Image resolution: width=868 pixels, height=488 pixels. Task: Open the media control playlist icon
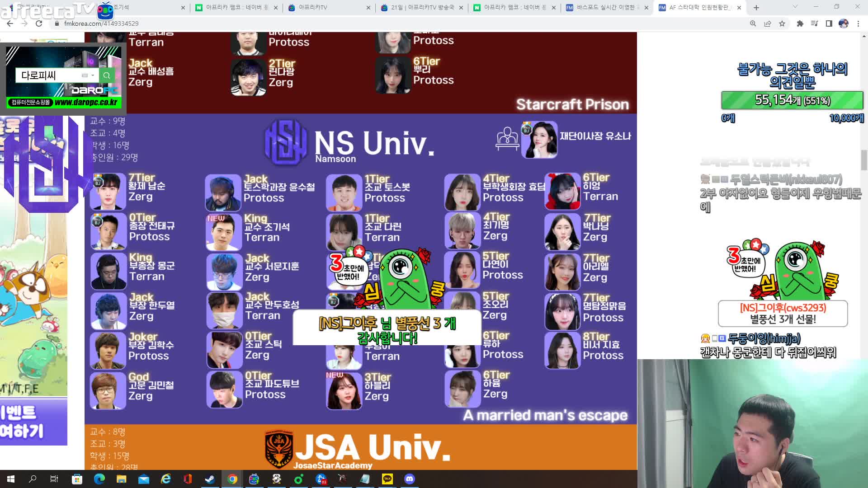click(814, 23)
